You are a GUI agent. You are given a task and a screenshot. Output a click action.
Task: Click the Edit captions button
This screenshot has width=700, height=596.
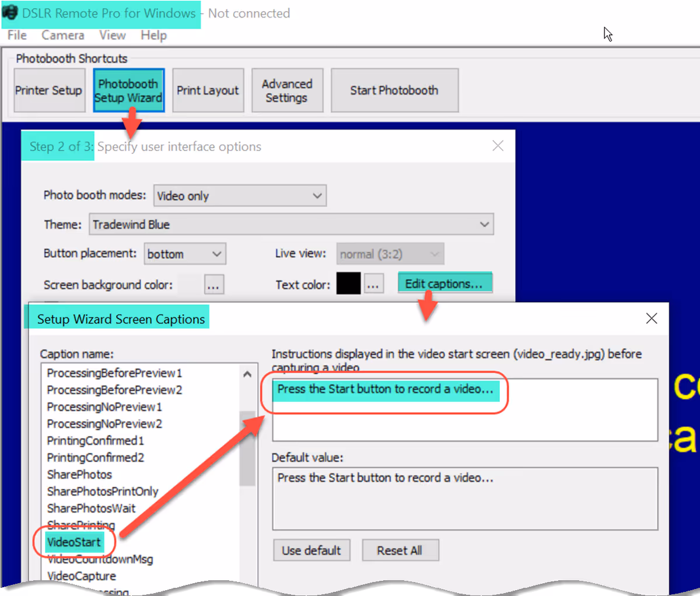pos(445,284)
